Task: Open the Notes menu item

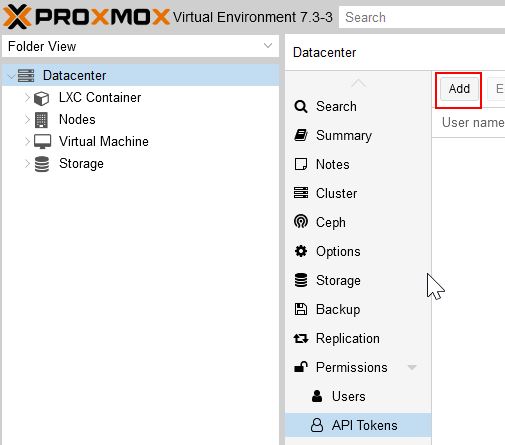Action: tap(358, 164)
